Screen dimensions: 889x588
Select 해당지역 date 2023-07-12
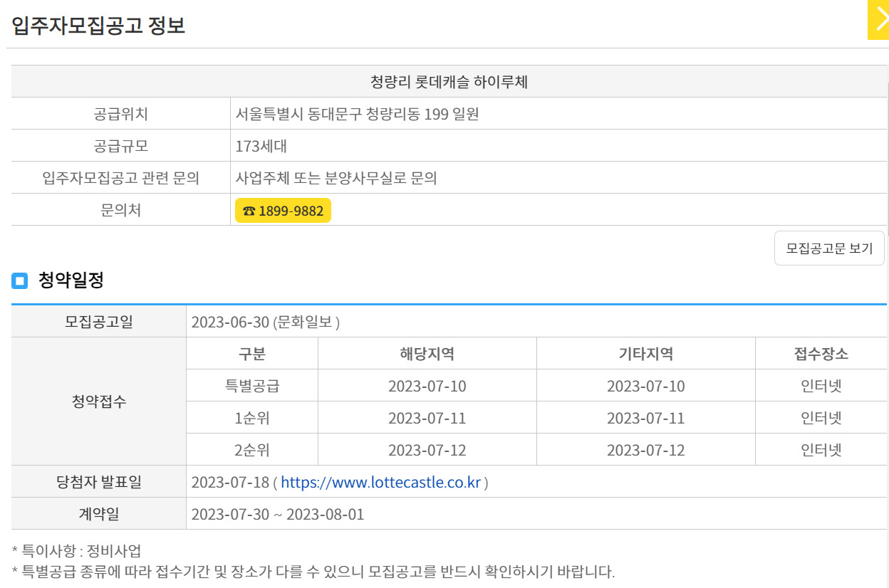(x=427, y=450)
